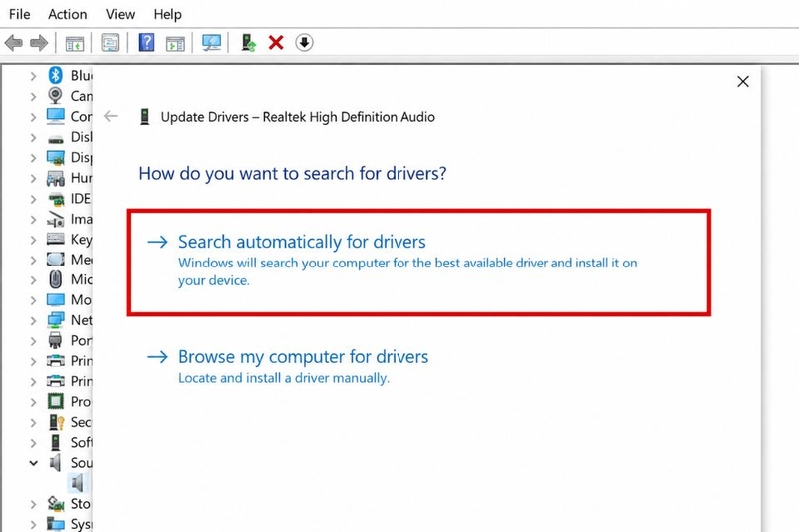This screenshot has height=532, width=799.
Task: Select the Security devices key icon
Action: [x=57, y=422]
